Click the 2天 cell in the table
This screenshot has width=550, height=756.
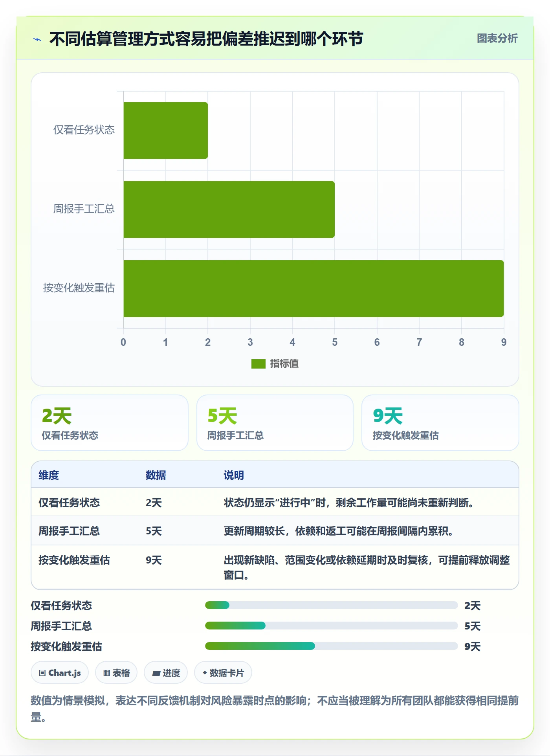coord(154,503)
